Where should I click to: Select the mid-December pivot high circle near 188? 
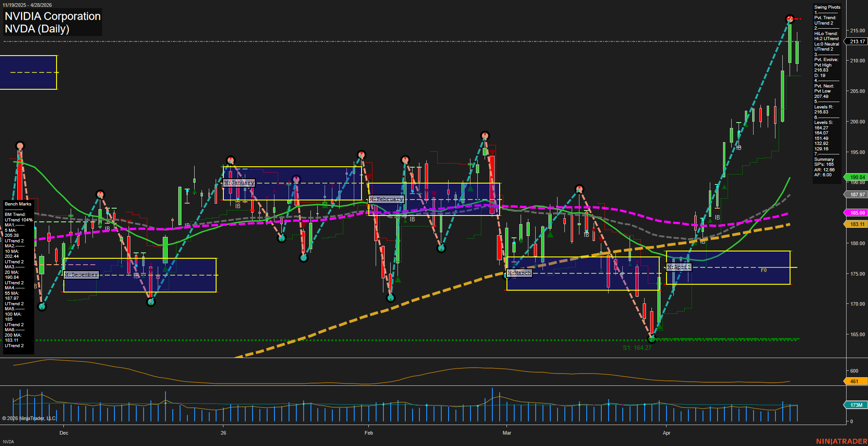coord(100,195)
